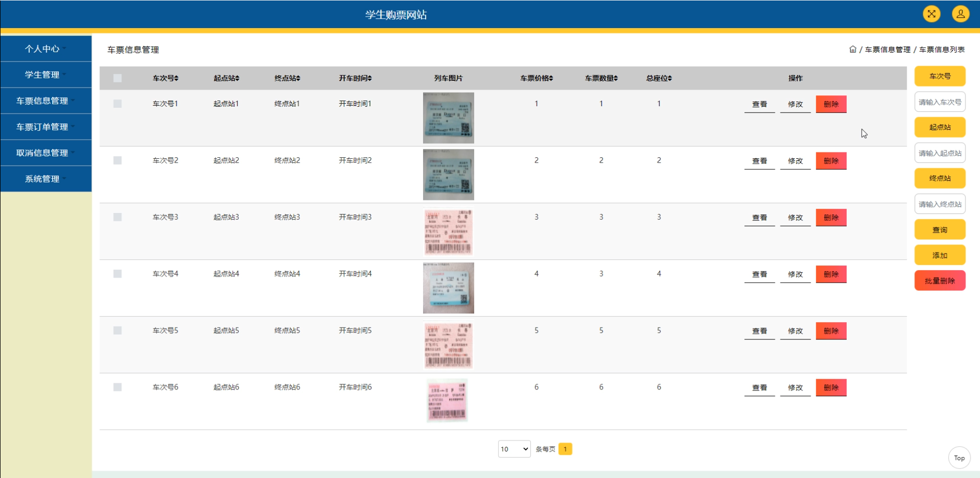Check the row checkbox for 车次号1
This screenshot has height=478, width=980.
[x=118, y=104]
